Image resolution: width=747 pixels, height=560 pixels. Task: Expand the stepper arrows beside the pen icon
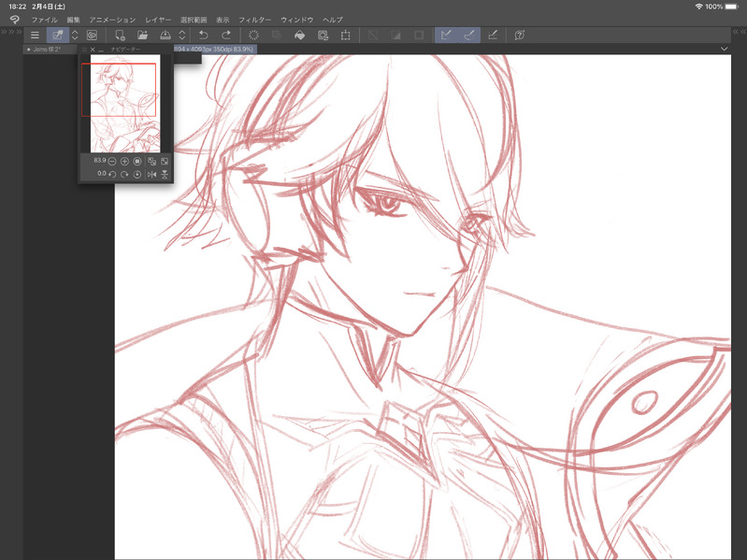pyautogui.click(x=75, y=35)
